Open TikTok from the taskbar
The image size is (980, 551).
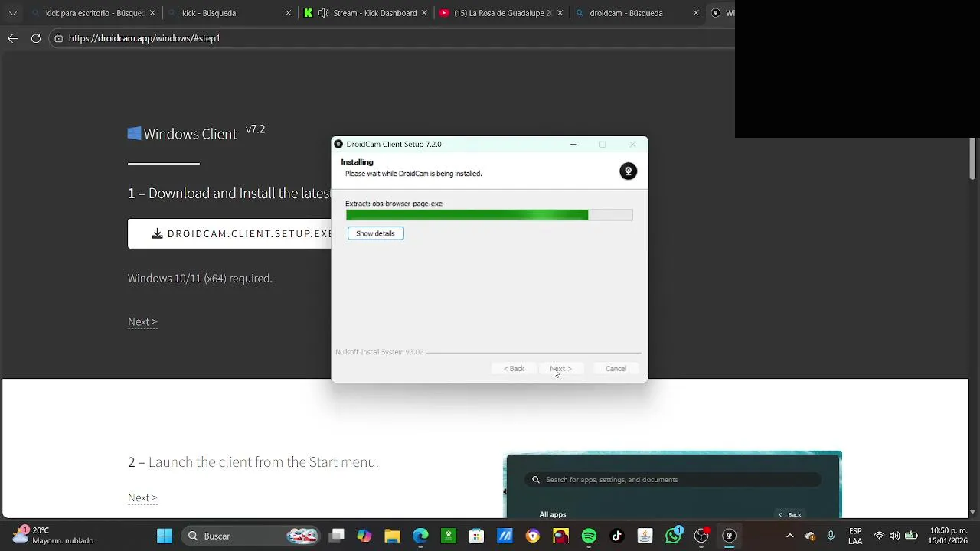617,536
